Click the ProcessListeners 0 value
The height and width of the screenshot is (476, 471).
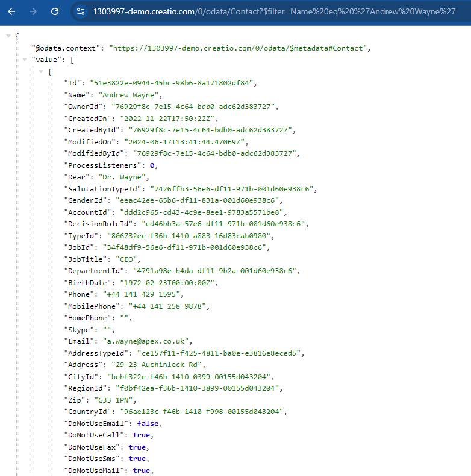click(152, 165)
